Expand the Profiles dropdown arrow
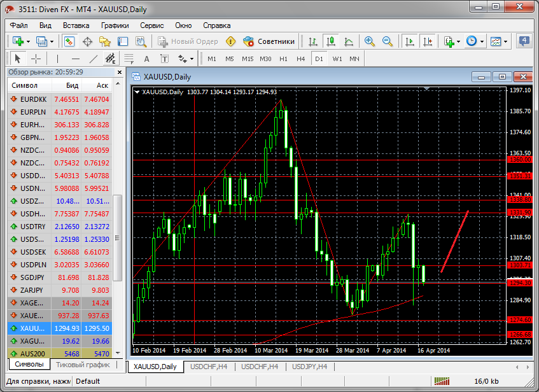The image size is (539, 392). (52, 41)
